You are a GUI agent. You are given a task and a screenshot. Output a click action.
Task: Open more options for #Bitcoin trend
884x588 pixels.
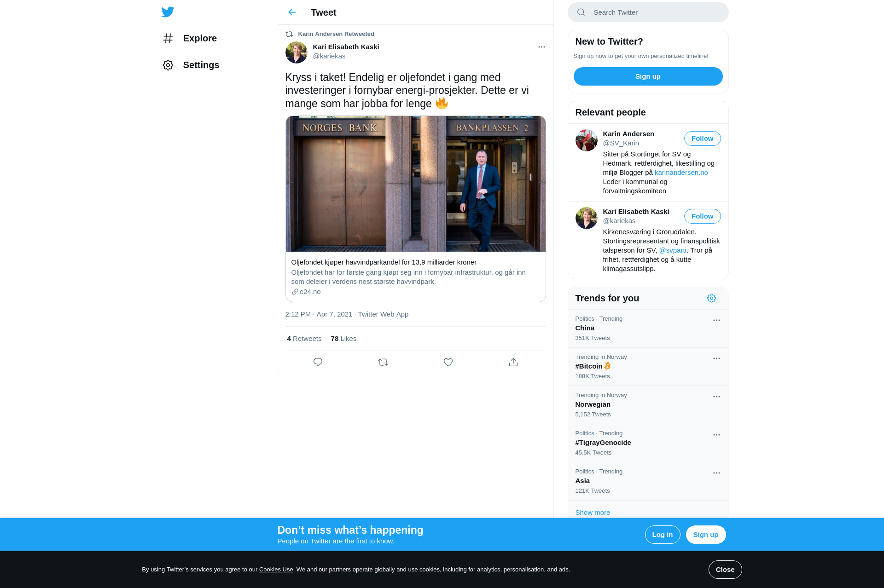[716, 358]
